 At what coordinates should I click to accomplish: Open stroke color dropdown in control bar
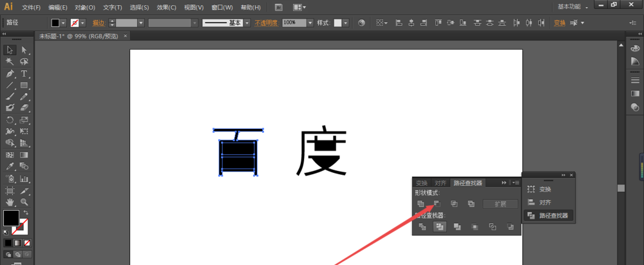(83, 23)
